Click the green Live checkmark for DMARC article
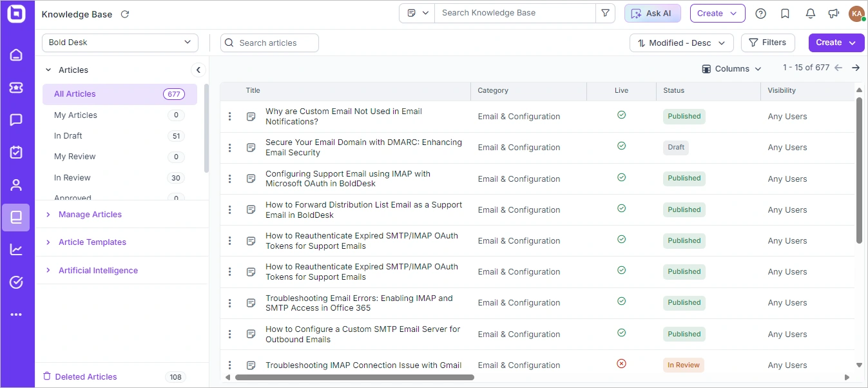This screenshot has width=868, height=388. click(621, 146)
